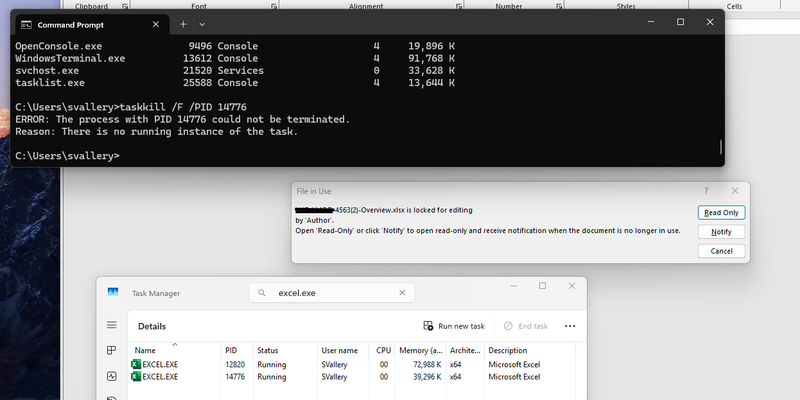Select EXCEL.EXE row with PID 12820

[x=352, y=364]
